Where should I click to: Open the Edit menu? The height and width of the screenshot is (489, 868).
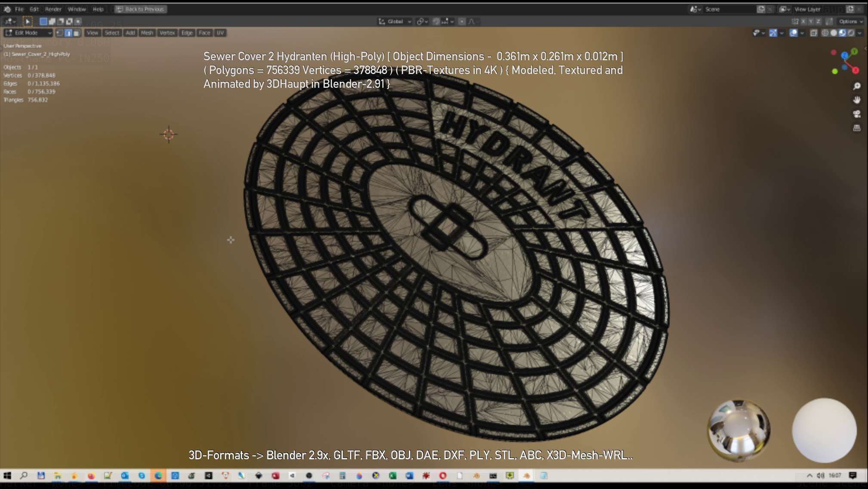pos(34,9)
